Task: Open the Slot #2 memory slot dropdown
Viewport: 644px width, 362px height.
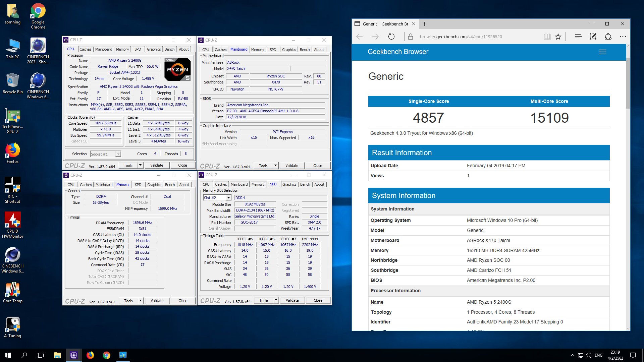Action: pos(217,198)
